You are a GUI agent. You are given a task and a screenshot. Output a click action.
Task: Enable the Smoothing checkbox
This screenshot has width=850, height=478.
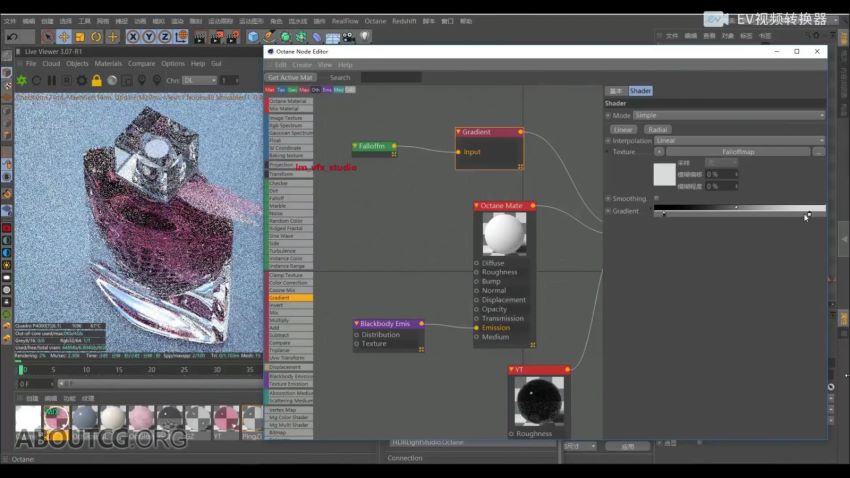[656, 198]
